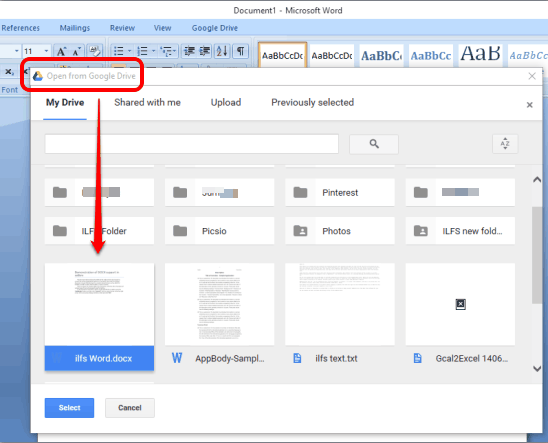
Task: Open the Google Drive ribbon tab
Action: [x=215, y=28]
